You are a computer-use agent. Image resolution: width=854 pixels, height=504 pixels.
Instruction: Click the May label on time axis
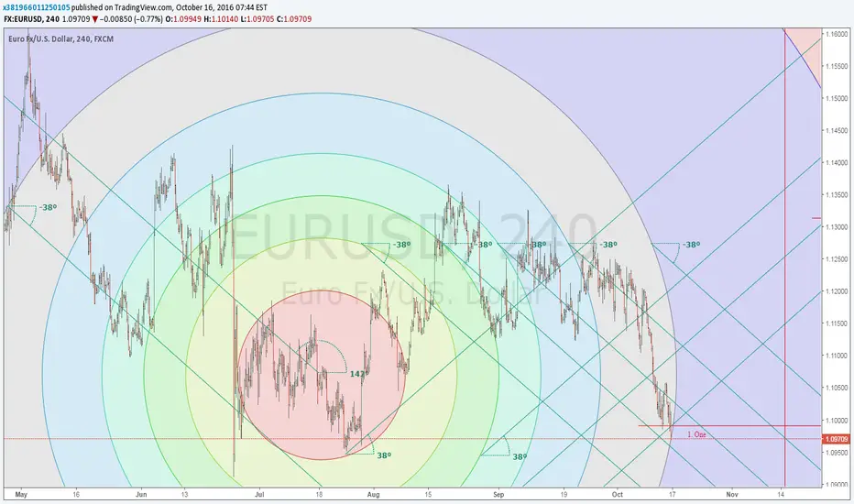[21, 495]
